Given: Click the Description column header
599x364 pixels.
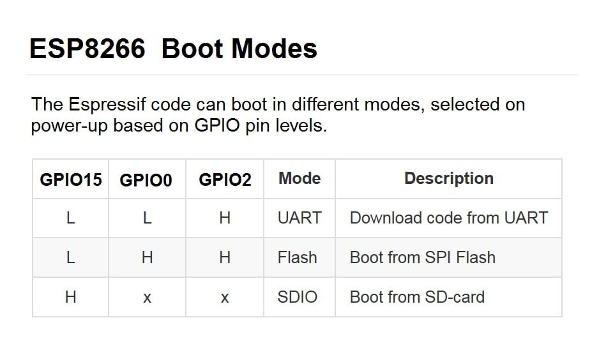Looking at the screenshot, I should click(x=448, y=179).
